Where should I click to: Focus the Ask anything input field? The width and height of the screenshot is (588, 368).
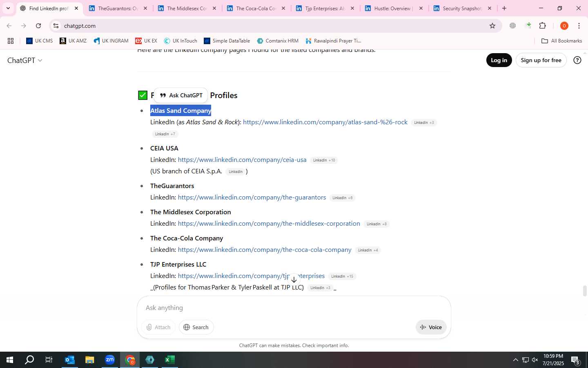pos(294,308)
